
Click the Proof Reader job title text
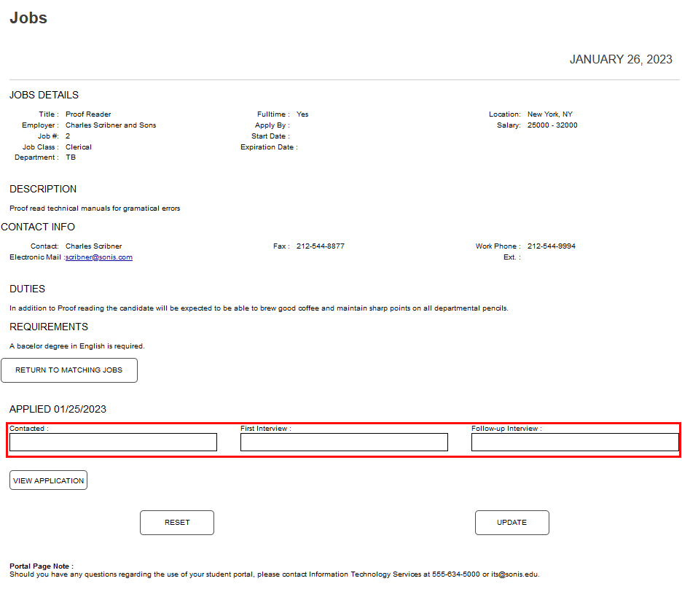[x=87, y=114]
